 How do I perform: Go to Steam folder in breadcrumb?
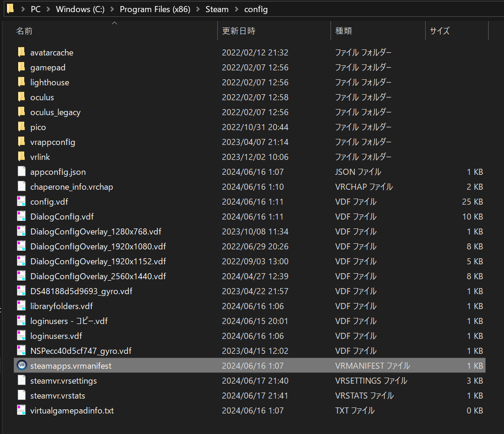217,9
